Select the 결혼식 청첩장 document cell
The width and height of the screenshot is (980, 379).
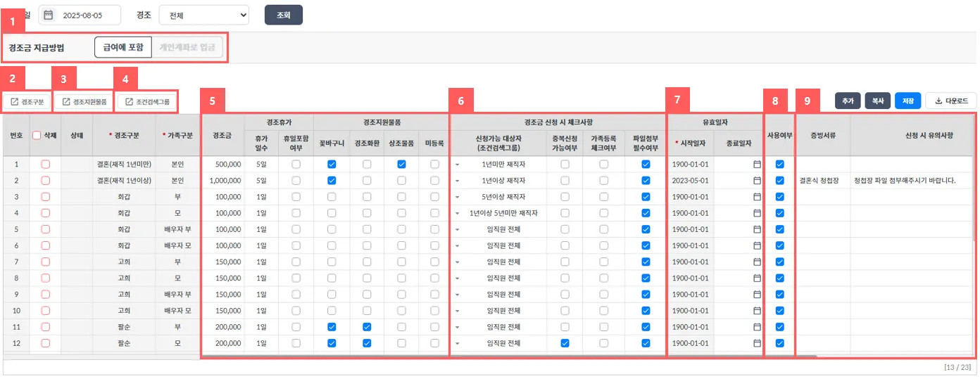pyautogui.click(x=823, y=180)
